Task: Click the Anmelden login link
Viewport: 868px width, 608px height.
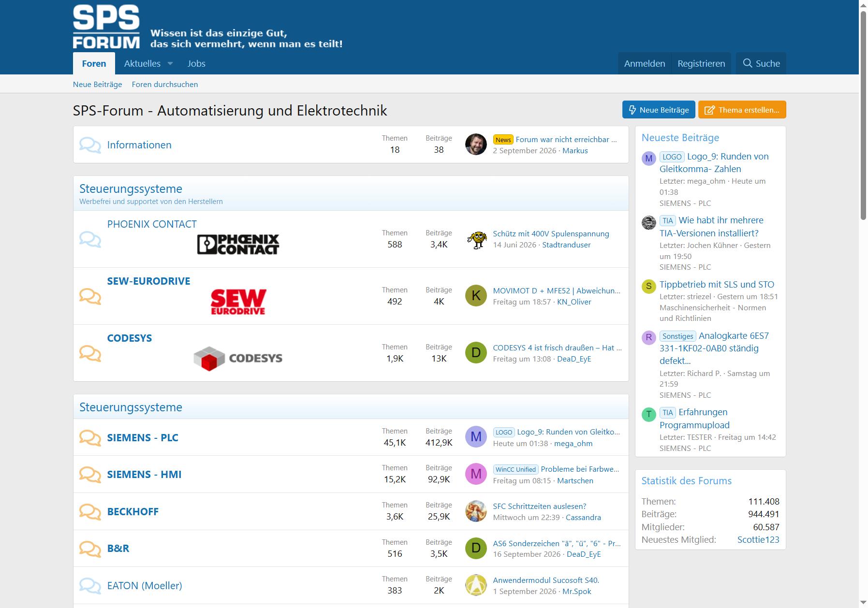Action: pos(645,63)
